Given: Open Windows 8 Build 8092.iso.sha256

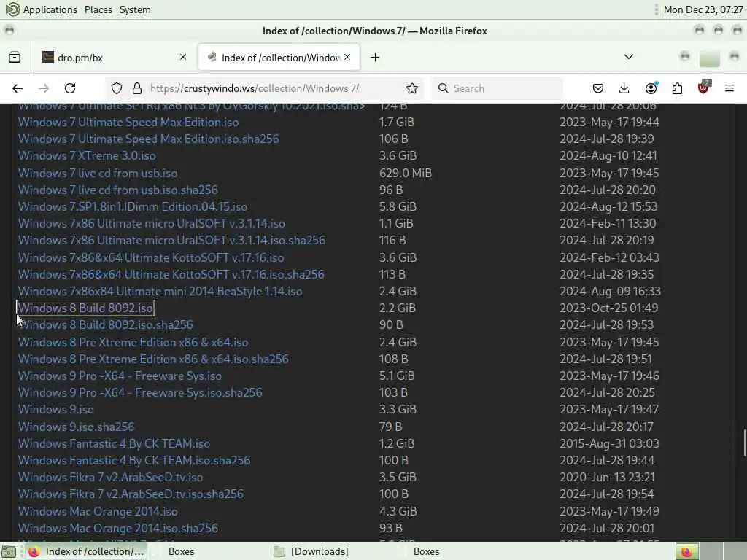Looking at the screenshot, I should pyautogui.click(x=105, y=324).
